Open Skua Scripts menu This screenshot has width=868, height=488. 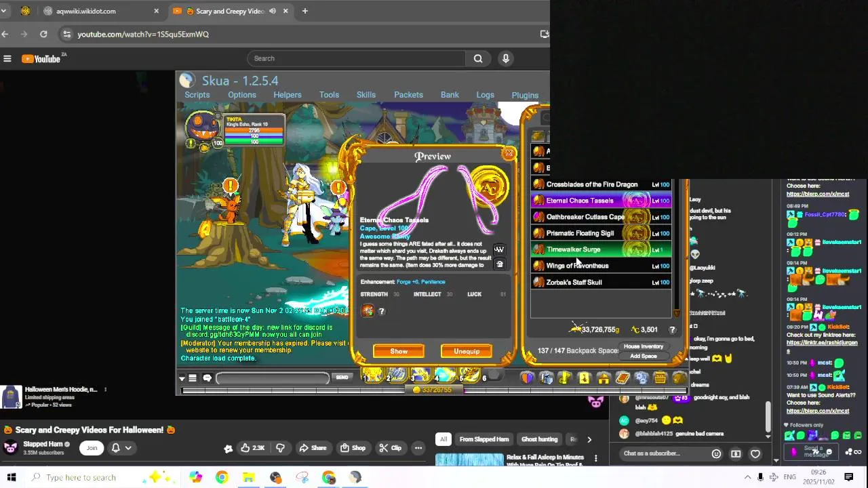[197, 95]
